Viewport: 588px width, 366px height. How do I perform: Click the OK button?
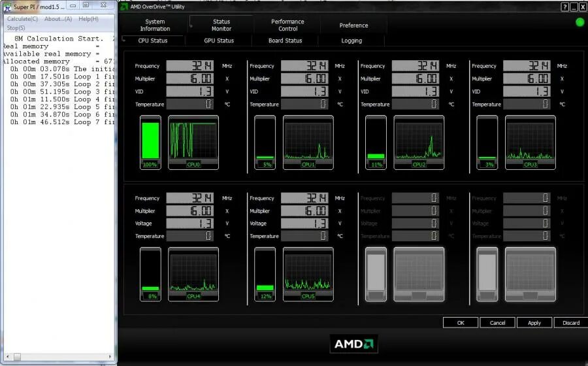pos(461,322)
